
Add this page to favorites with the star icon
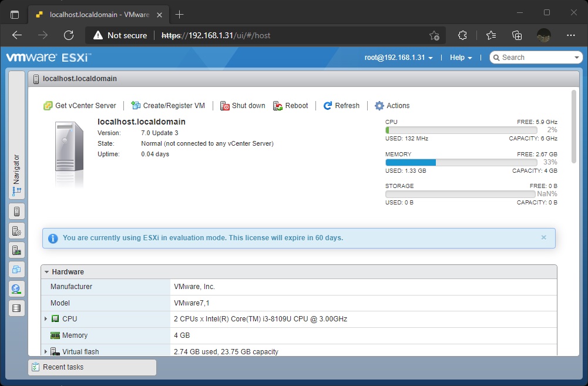click(x=434, y=35)
